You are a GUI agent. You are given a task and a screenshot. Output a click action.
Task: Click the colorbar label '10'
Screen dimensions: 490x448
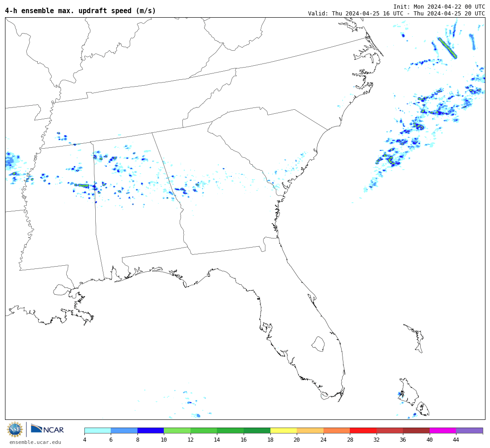[164, 440]
